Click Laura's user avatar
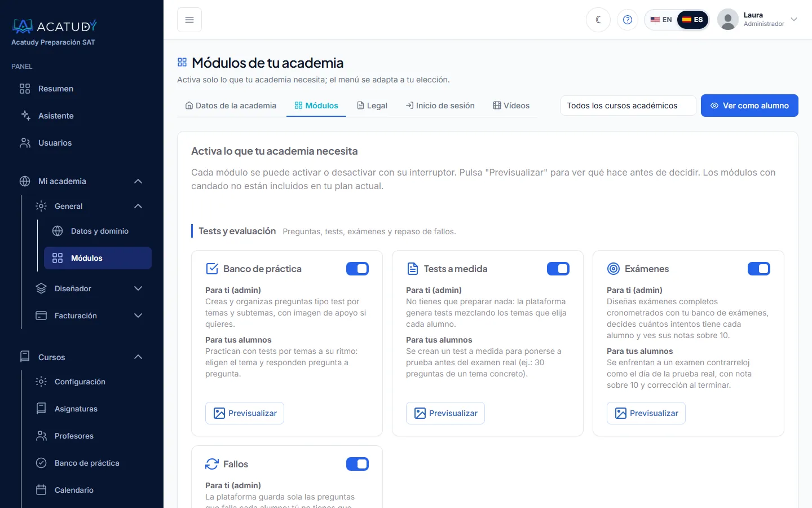Viewport: 812px width, 508px height. click(728, 20)
